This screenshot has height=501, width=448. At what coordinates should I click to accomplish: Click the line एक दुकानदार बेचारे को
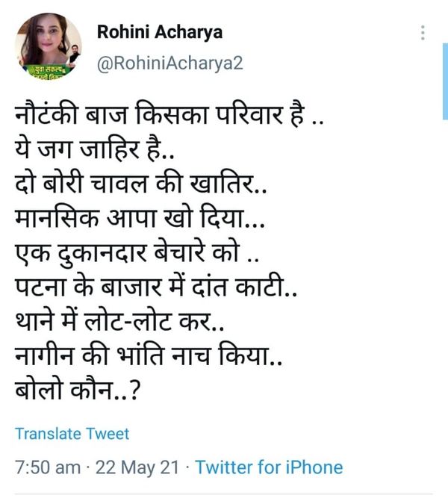(x=137, y=252)
